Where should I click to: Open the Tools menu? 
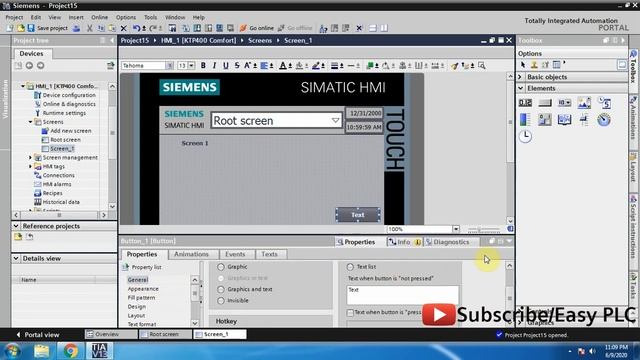point(150,18)
